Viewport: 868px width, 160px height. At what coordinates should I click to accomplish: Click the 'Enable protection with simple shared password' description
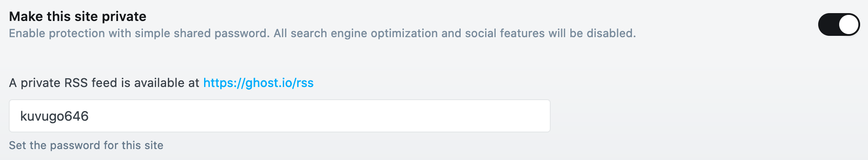tap(139, 33)
